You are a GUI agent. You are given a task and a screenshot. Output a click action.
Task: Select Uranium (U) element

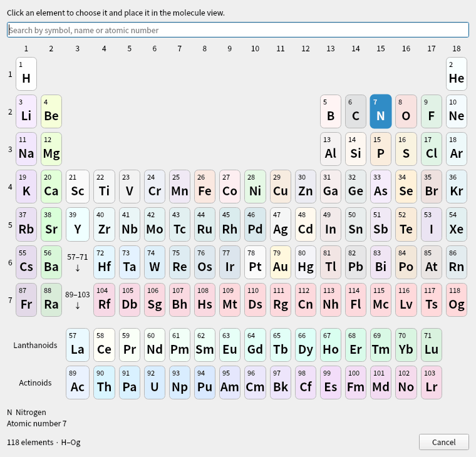[x=155, y=383]
